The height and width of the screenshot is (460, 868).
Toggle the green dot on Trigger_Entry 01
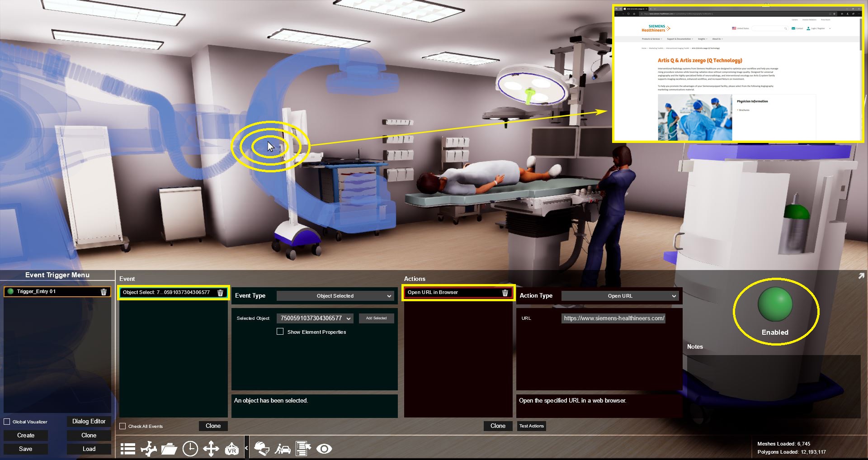(x=10, y=291)
